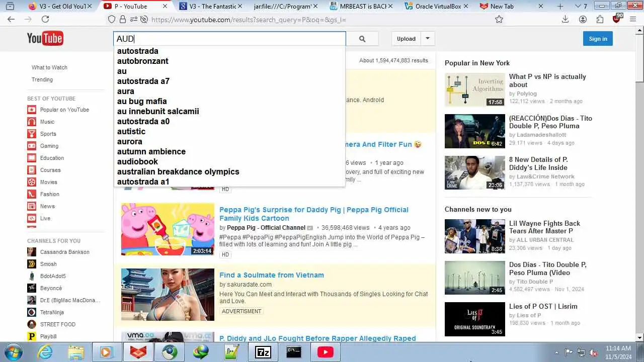This screenshot has width=644, height=362.
Task: Open the Beyoncé channel
Action: coord(51,288)
